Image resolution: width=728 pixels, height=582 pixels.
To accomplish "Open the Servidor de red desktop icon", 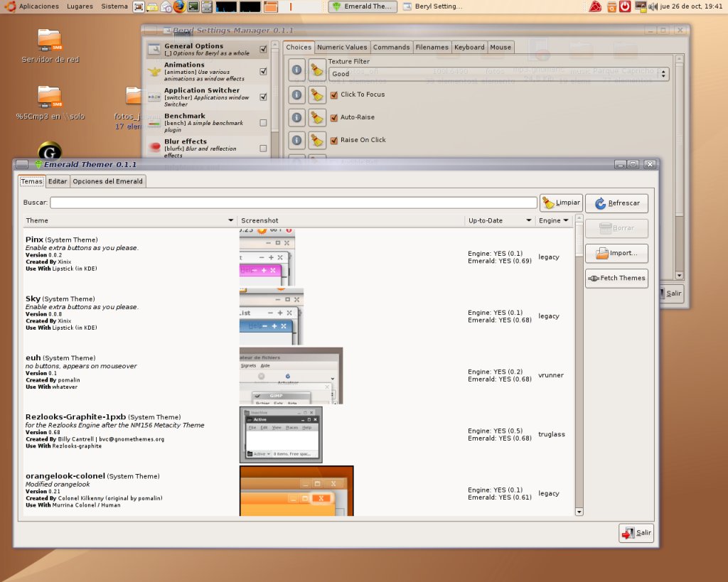I will (x=50, y=45).
